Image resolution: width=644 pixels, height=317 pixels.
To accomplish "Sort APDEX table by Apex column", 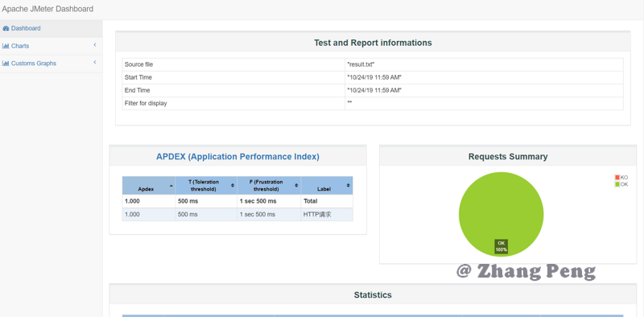I will coord(149,186).
